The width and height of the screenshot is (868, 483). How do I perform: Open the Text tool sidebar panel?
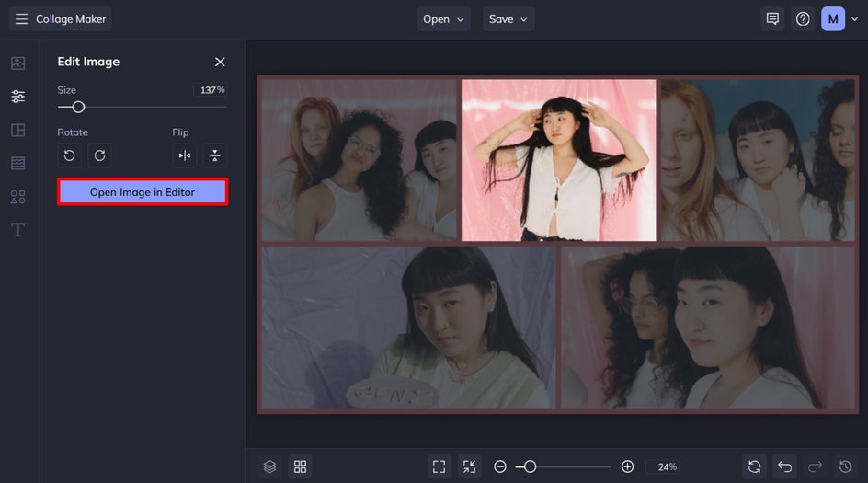17,230
